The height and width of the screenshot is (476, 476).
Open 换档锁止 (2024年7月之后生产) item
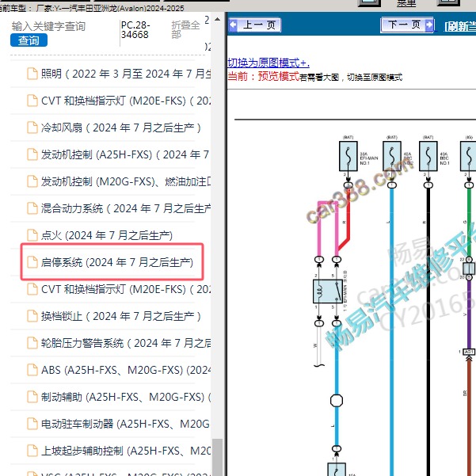(121, 316)
